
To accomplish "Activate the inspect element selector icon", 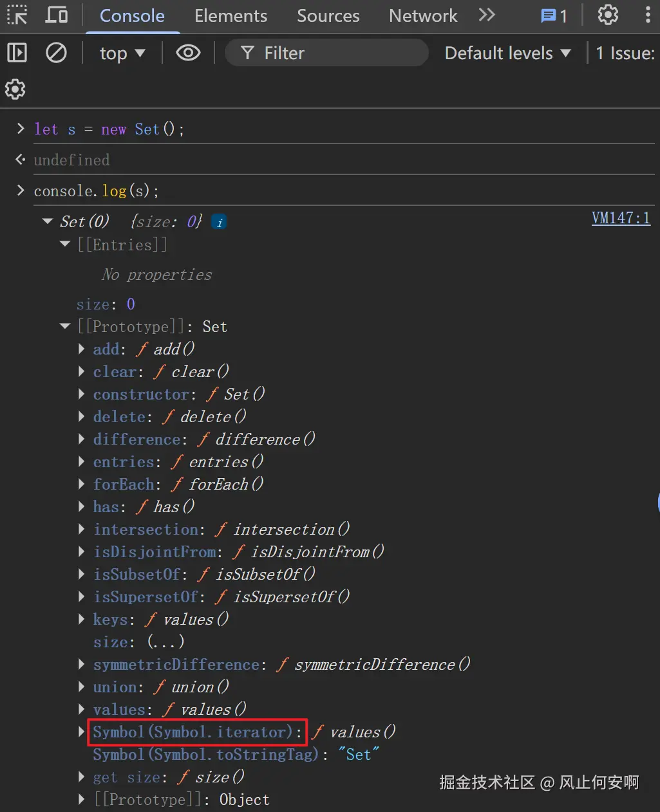I will (x=17, y=15).
